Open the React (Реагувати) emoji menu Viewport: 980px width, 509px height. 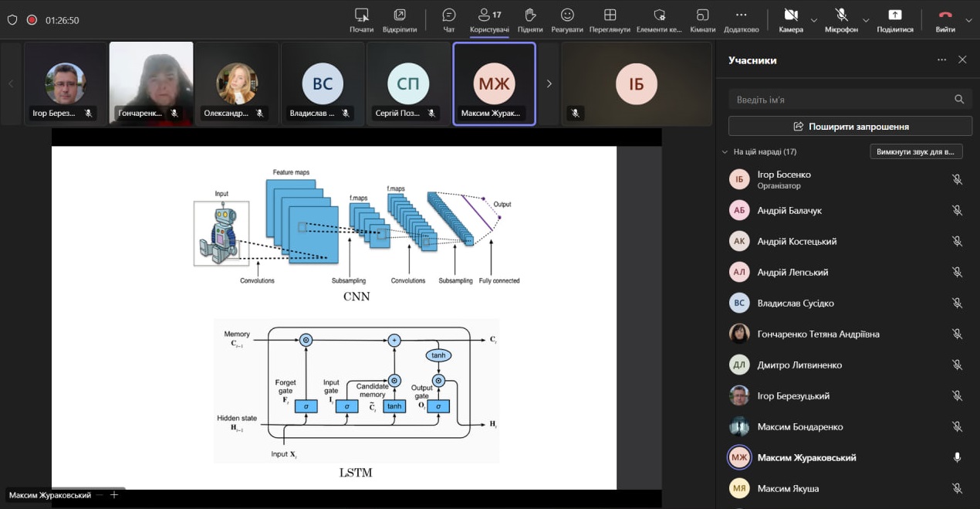tap(567, 15)
